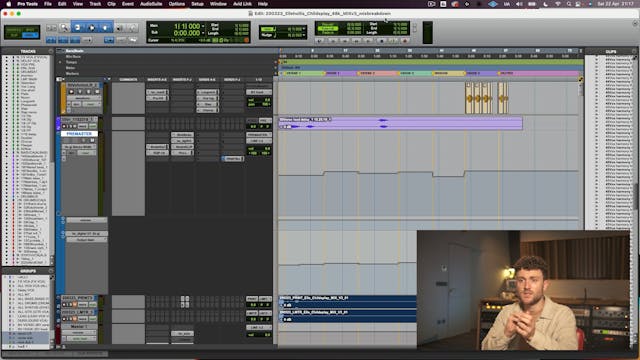
Task: Record-enable the first instrument track
Action: (71, 92)
